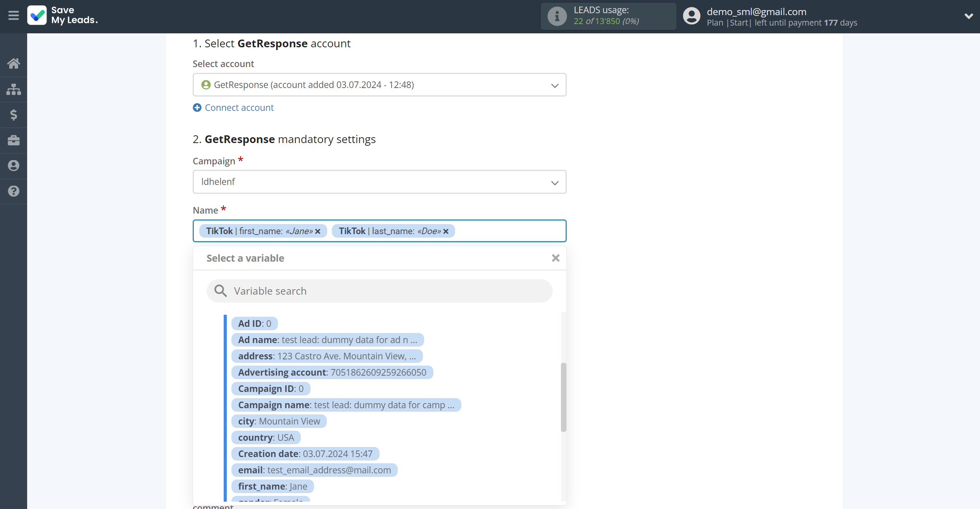980x509 pixels.
Task: Open the hamburger menu
Action: [x=14, y=16]
